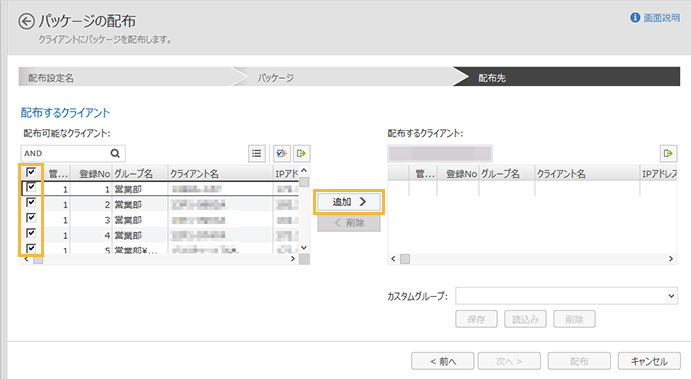The height and width of the screenshot is (379, 691).
Task: Click the left table クライアント名 column header
Action: [x=220, y=174]
